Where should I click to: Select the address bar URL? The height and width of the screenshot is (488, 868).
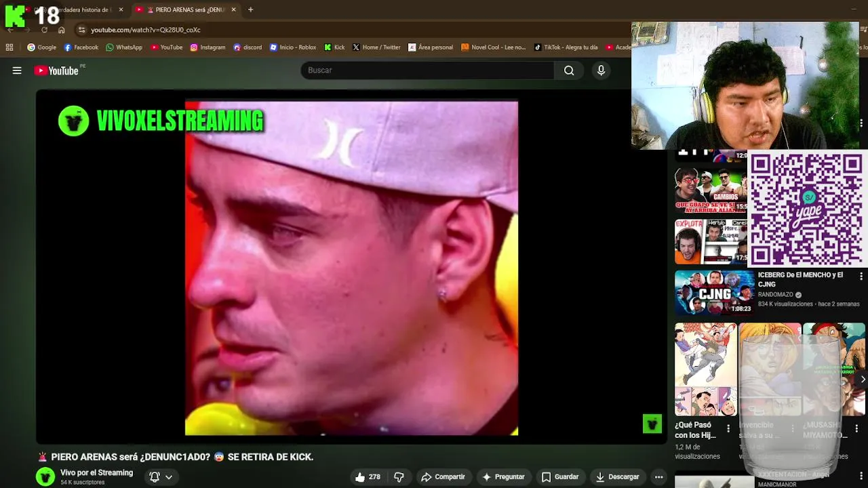(x=146, y=30)
